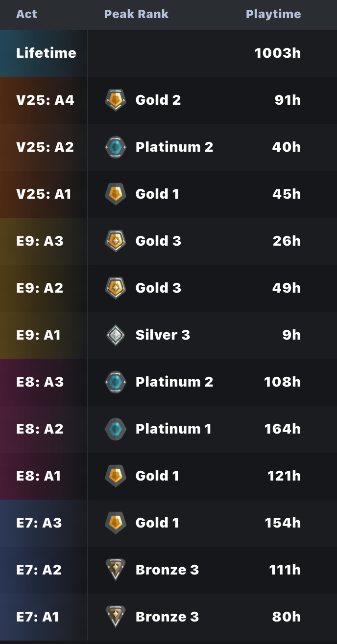Click the Bronze 3 icon for E7: A2
The height and width of the screenshot is (644, 337).
coord(116,570)
